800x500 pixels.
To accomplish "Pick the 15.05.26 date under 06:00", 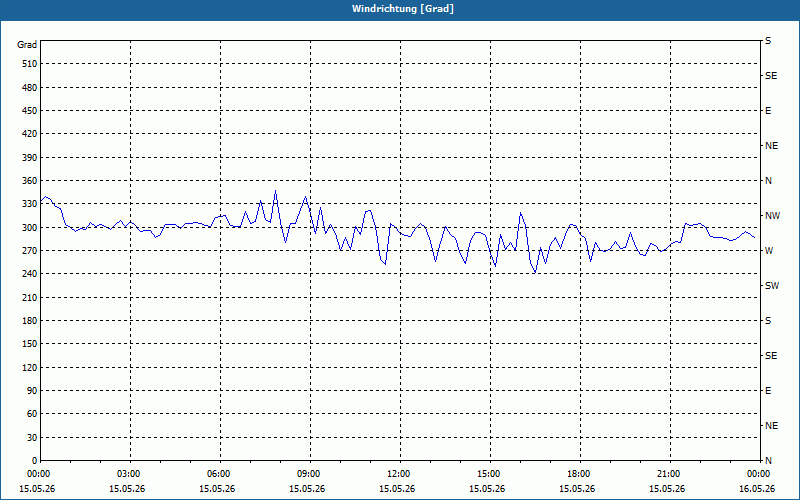I will (217, 489).
